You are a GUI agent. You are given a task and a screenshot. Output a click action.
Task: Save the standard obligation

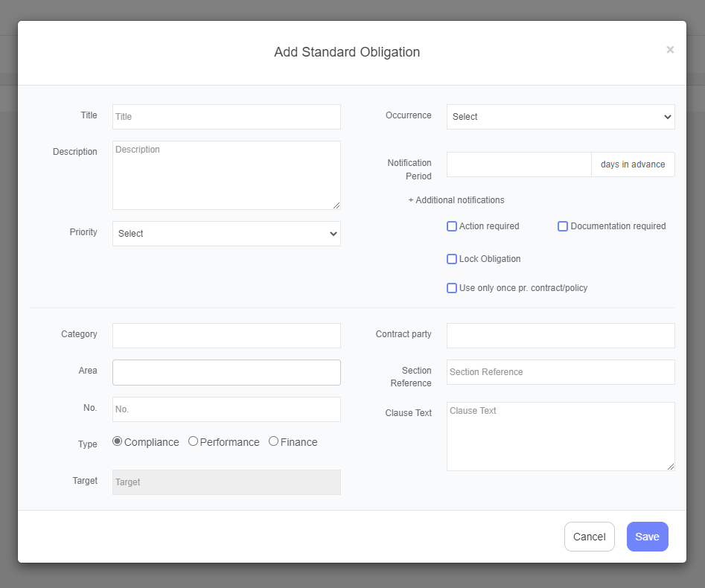(648, 537)
